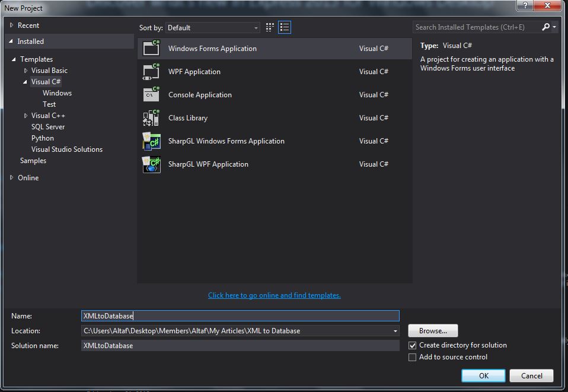Expand the Visual C++ templates node
The width and height of the screenshot is (568, 392).
pyautogui.click(x=25, y=115)
